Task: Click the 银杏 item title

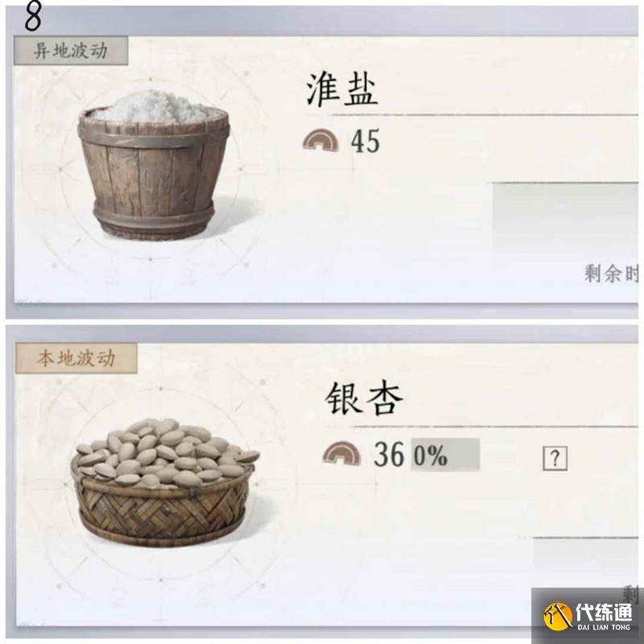Action: [364, 398]
